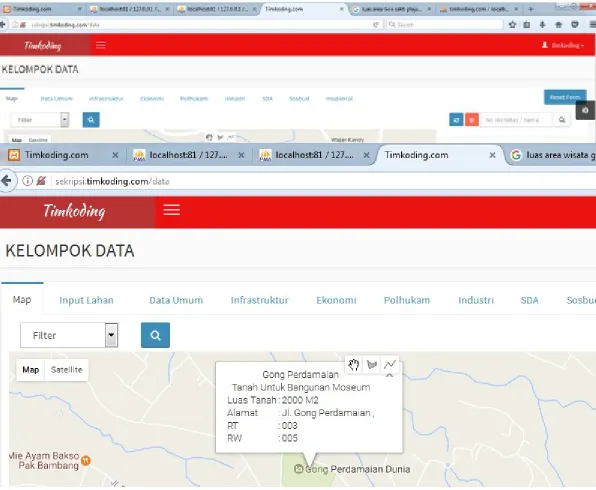The width and height of the screenshot is (596, 490).
Task: Click Reset Form button
Action: pyautogui.click(x=565, y=97)
